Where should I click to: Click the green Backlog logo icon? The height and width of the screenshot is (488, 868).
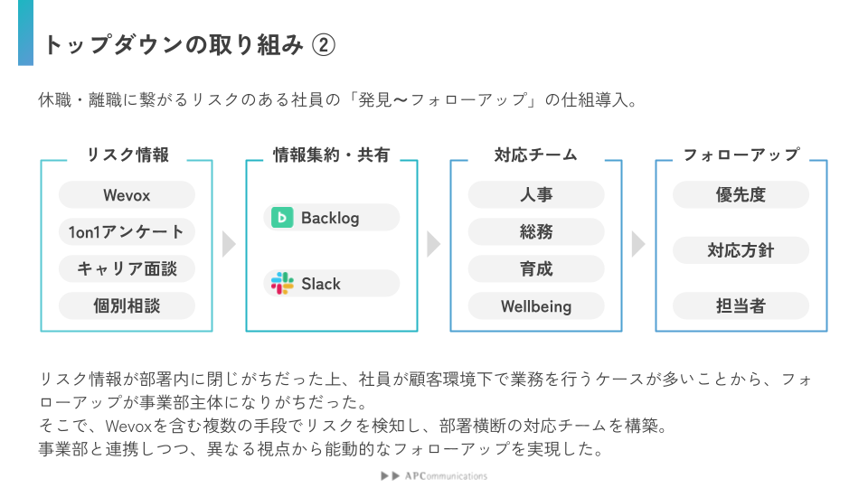coord(282,218)
